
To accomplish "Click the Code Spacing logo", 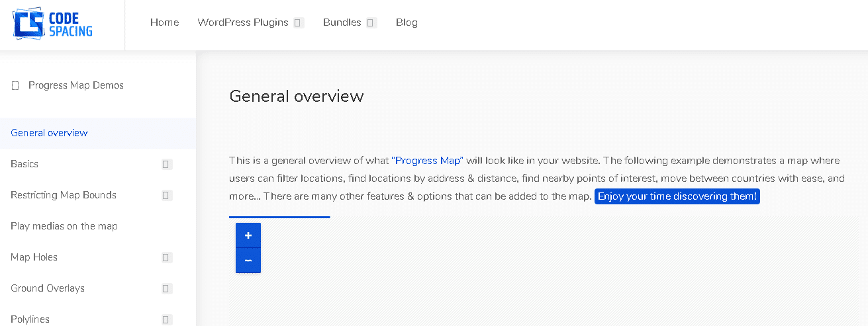I will point(53,24).
